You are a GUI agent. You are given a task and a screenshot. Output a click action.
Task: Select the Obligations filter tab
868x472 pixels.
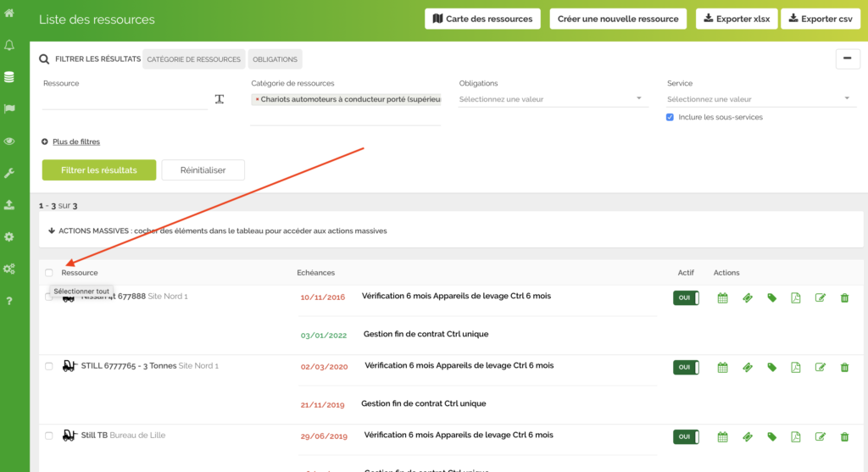275,59
